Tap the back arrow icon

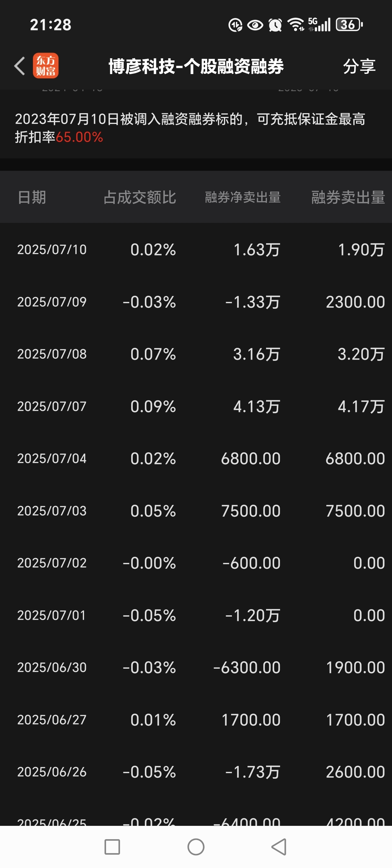(x=20, y=66)
